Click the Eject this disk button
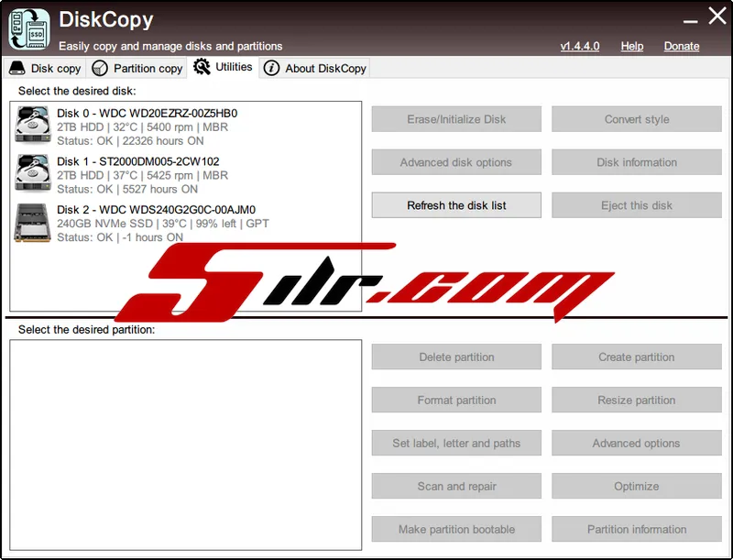Screen dimensions: 733x560 pos(637,205)
